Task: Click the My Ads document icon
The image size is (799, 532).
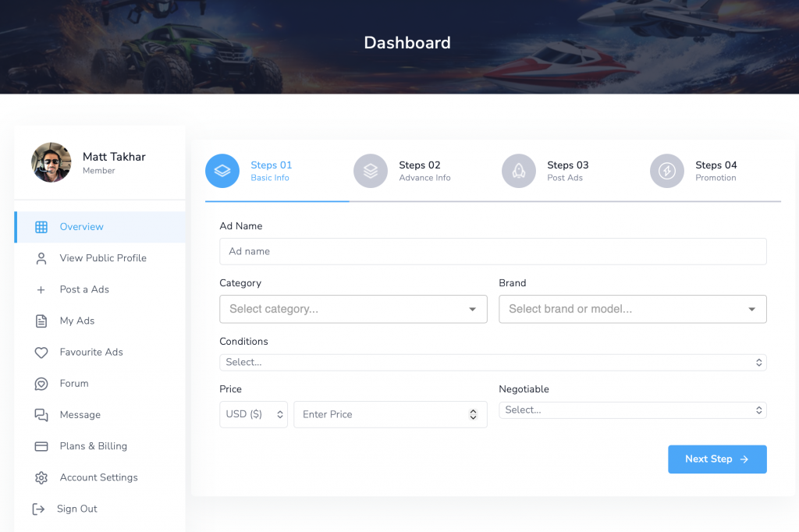Action: click(x=41, y=321)
